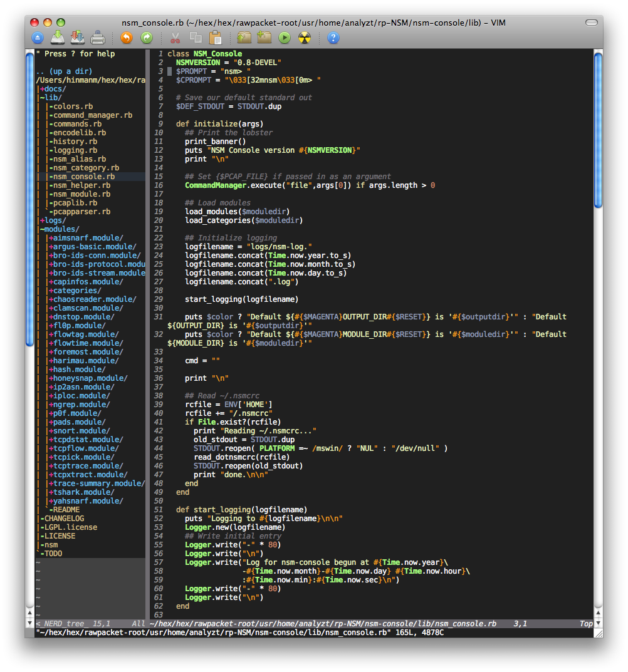Click the Paste clipboard icon
628x672 pixels.
[216, 38]
